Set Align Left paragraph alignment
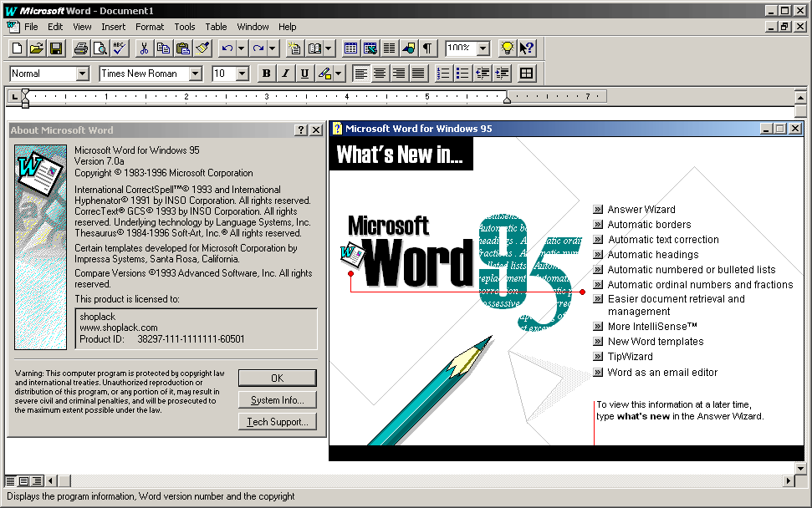This screenshot has width=812, height=508. 361,74
